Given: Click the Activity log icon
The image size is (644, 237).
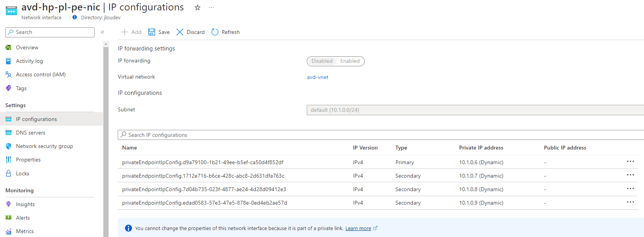Looking at the screenshot, I should (8, 61).
